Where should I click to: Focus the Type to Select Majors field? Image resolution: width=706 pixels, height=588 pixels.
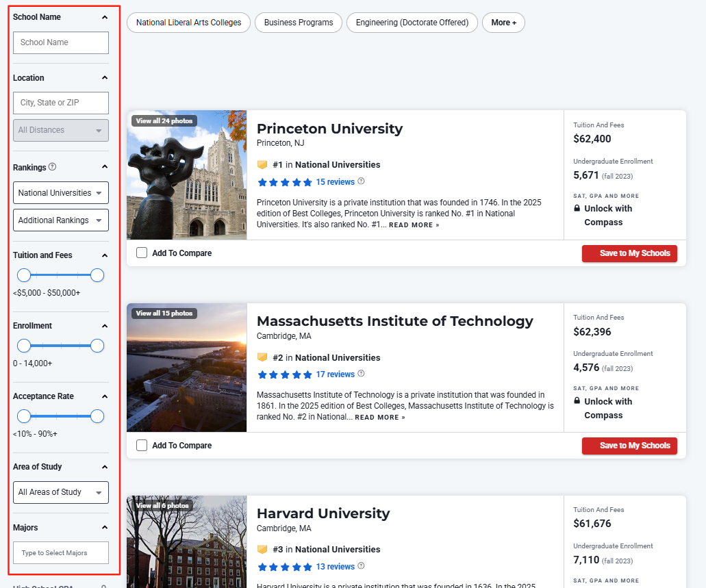pyautogui.click(x=61, y=552)
